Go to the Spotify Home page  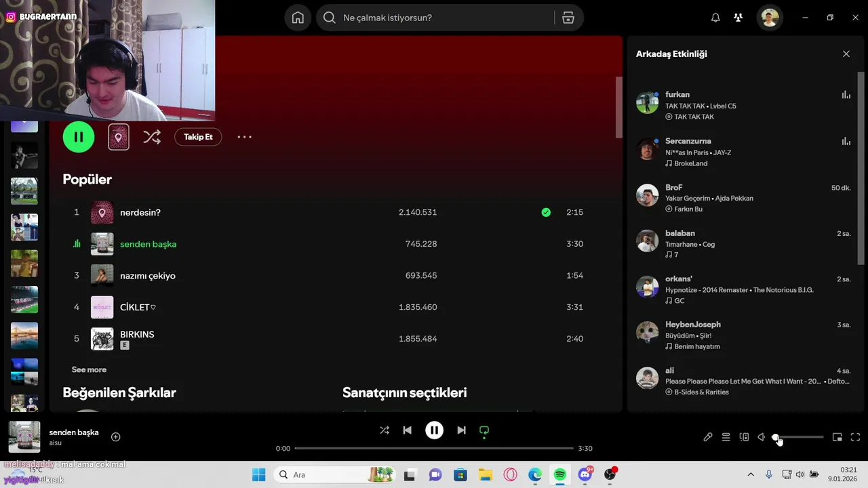click(x=298, y=18)
